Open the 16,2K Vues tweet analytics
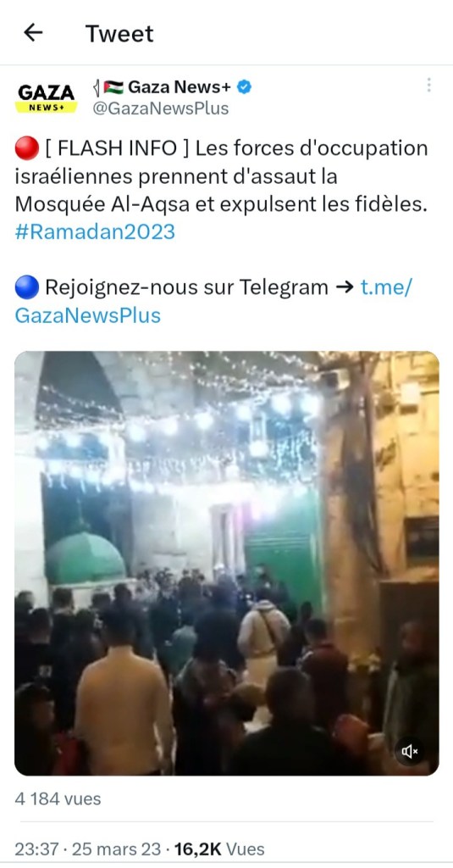Image resolution: width=453 pixels, height=868 pixels. [219, 849]
